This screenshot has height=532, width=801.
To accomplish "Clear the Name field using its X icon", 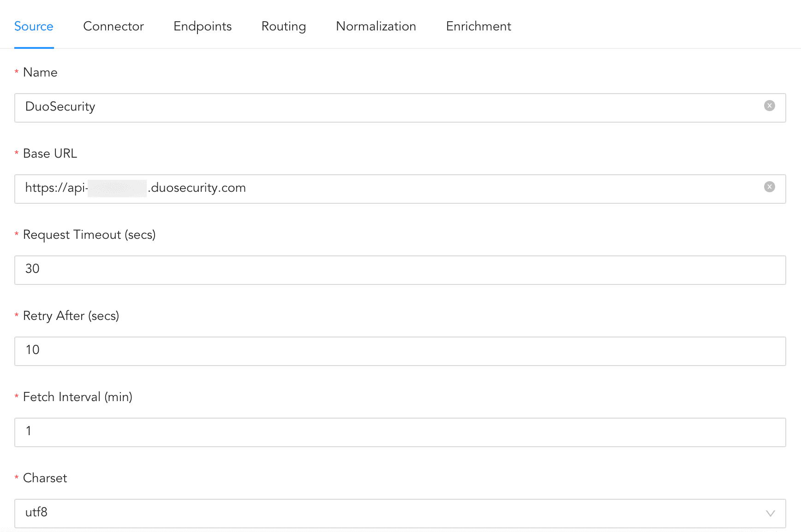I will (769, 106).
